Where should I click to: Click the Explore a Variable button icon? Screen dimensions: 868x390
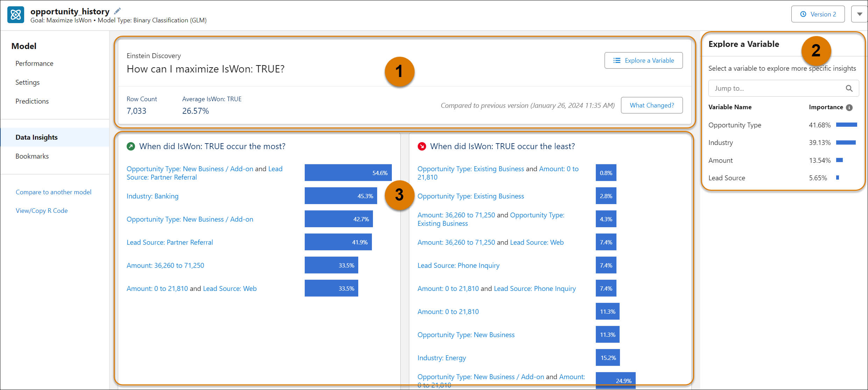point(617,61)
